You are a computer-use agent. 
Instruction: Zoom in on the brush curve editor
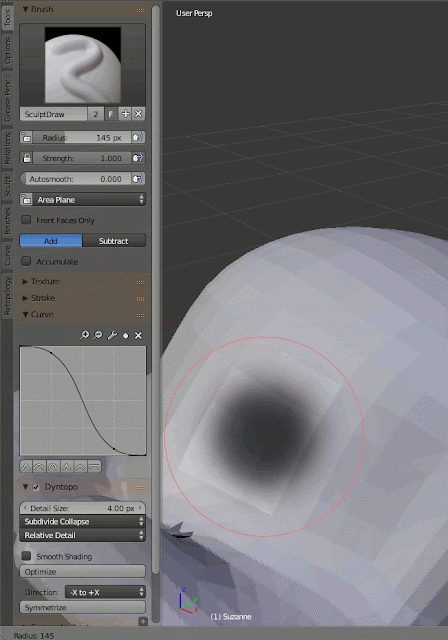tap(84, 336)
